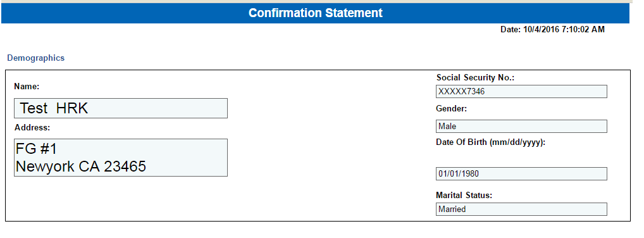Click the Address: label
The width and height of the screenshot is (644, 238).
32,127
